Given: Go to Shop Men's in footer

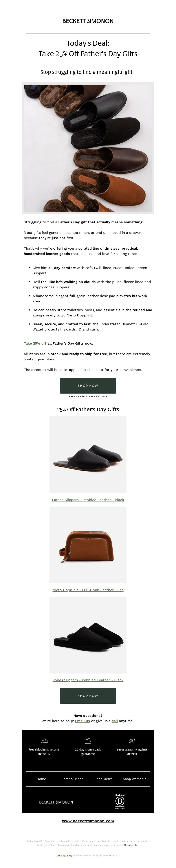Looking at the screenshot, I should tap(103, 779).
